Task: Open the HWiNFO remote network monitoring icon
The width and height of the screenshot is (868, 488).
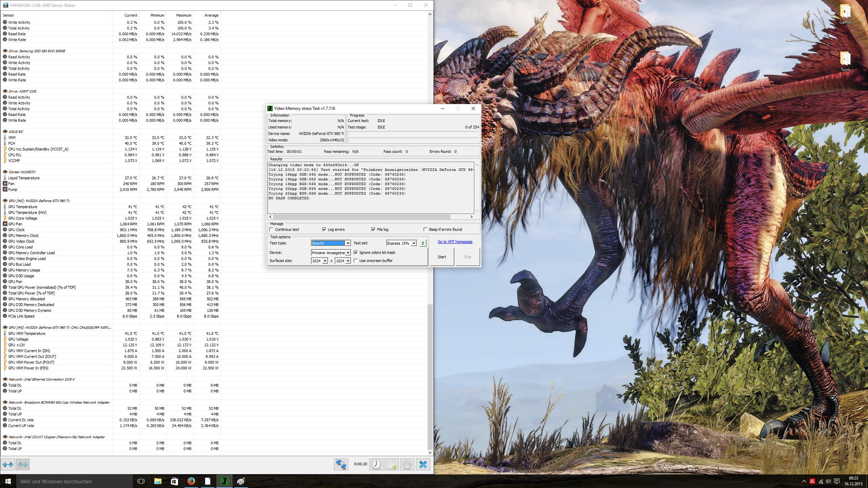Action: 341,464
